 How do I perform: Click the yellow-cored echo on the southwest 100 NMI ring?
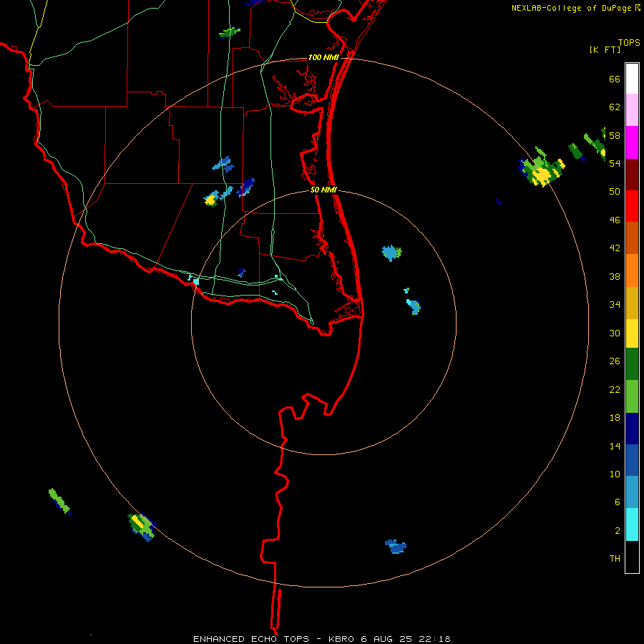pyautogui.click(x=142, y=527)
